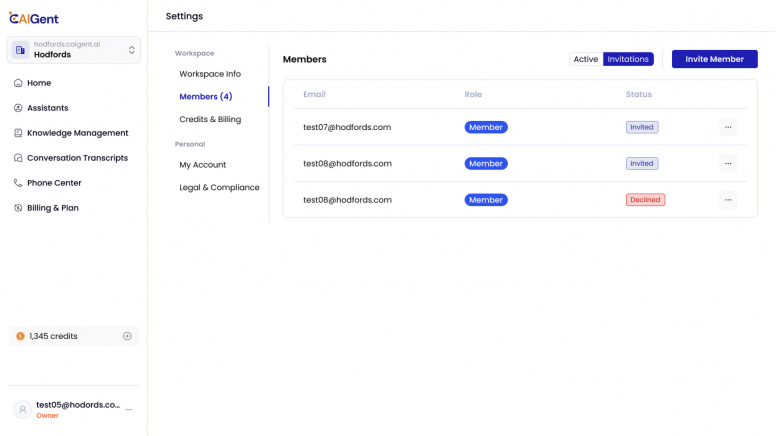Select the Invitations toggle option

click(x=628, y=59)
